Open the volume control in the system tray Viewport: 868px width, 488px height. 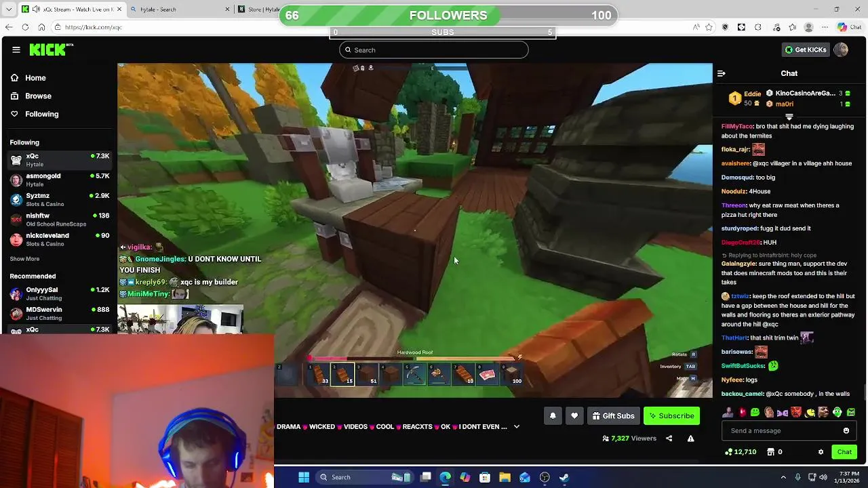pos(824,477)
